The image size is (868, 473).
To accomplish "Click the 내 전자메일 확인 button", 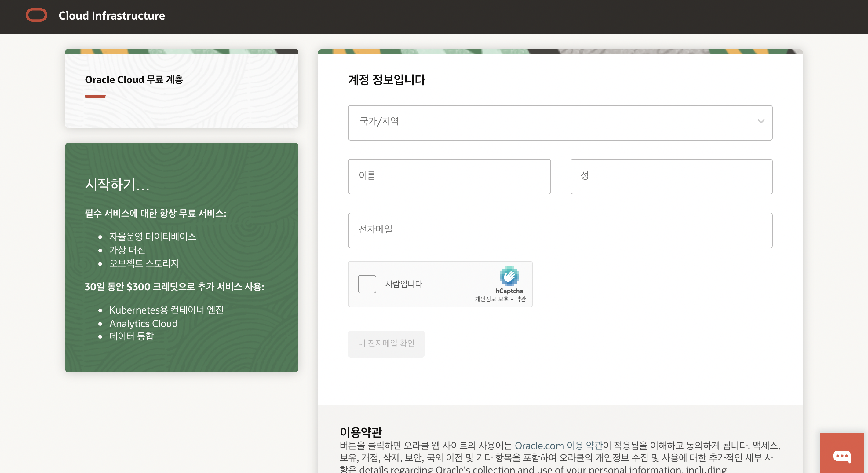I will coord(386,343).
